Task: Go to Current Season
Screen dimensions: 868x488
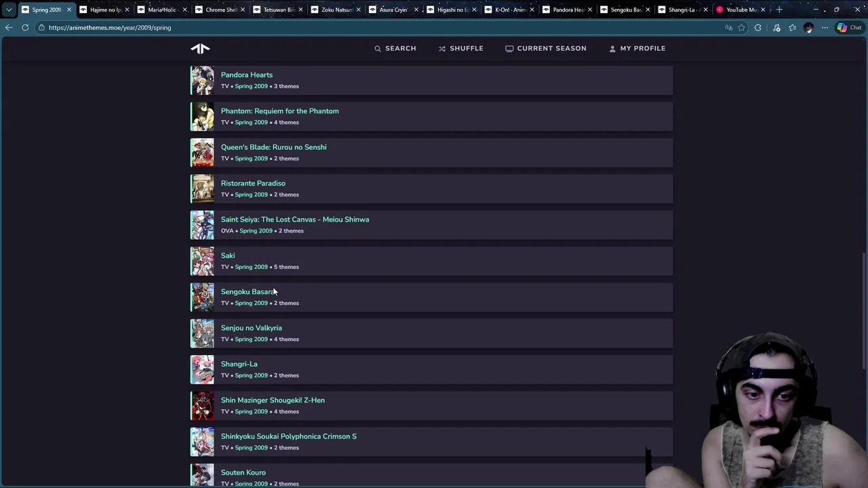Action: (x=546, y=48)
